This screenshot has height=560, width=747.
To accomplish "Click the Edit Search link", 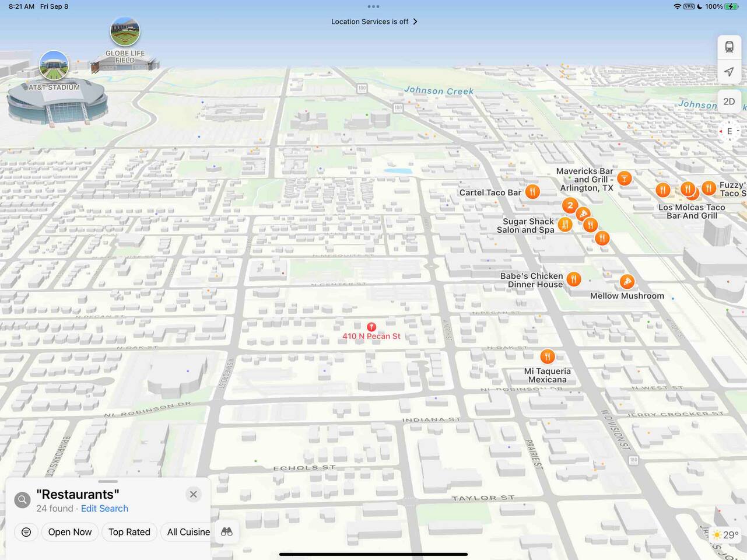I will (104, 509).
